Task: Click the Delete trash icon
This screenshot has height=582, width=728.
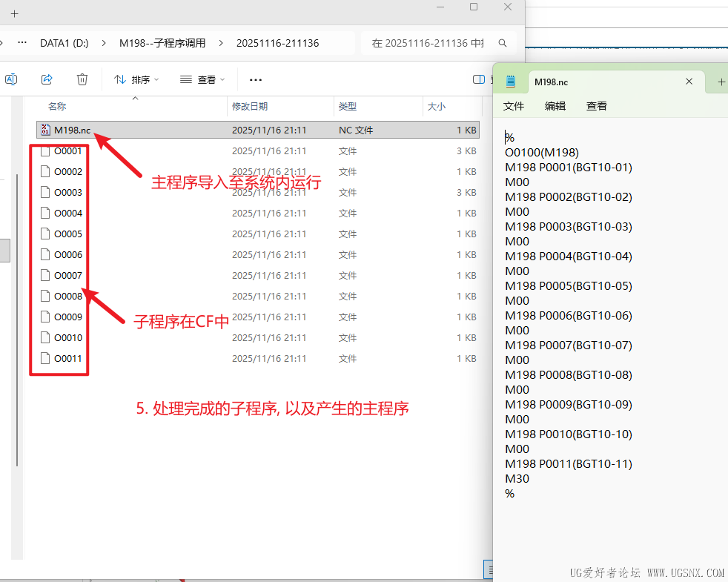Action: 82,79
